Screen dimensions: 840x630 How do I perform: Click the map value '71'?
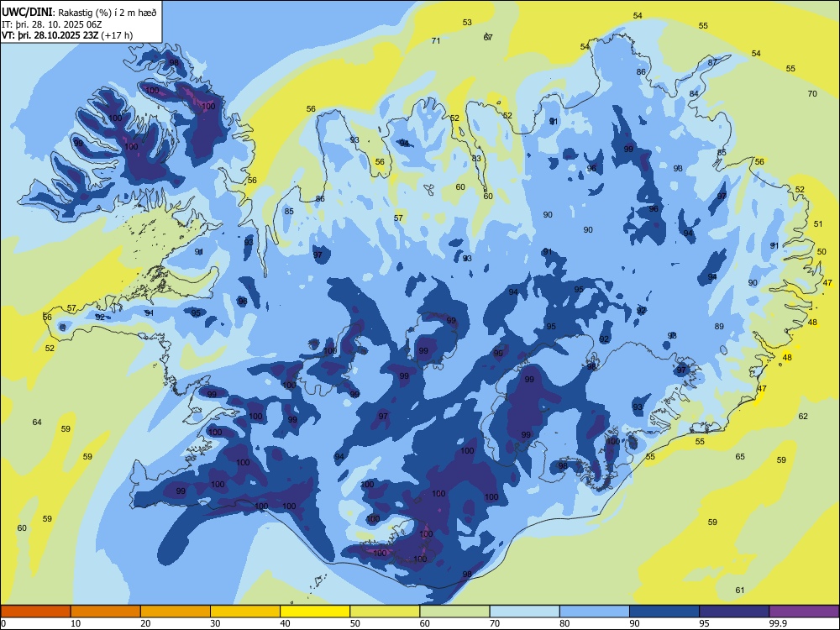click(x=435, y=40)
